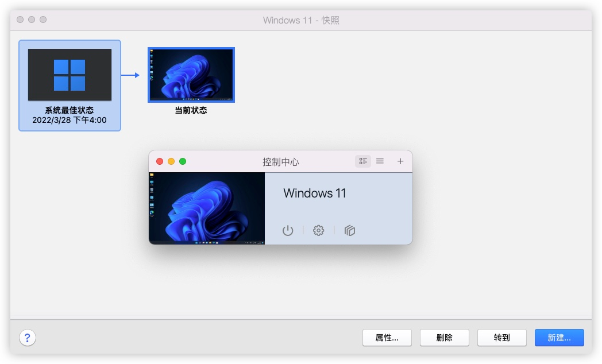Minimize 控制中心 window with yellow button

point(171,161)
